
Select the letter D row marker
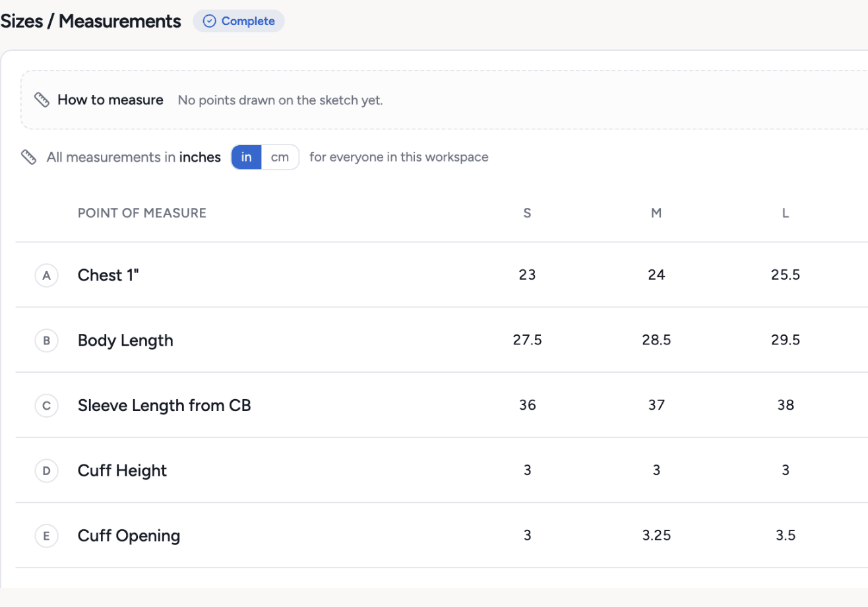pyautogui.click(x=46, y=470)
